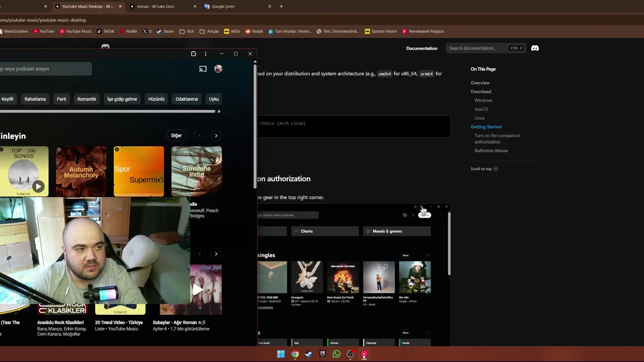The height and width of the screenshot is (362, 644).
Task: Select the Romantik mood chip
Action: tap(87, 99)
